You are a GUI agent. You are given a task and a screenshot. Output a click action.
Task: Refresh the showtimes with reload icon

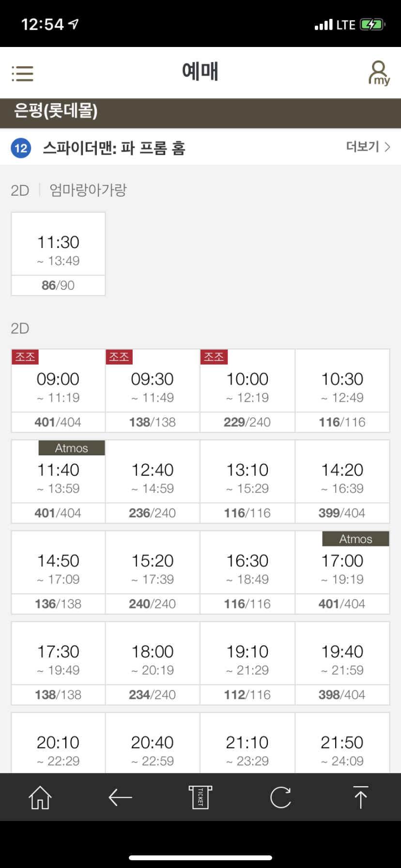[x=280, y=797]
